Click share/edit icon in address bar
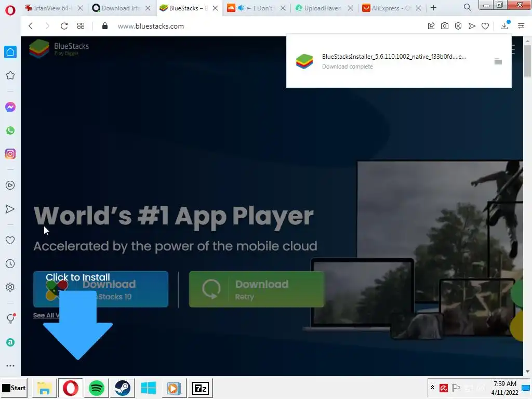 click(x=431, y=26)
